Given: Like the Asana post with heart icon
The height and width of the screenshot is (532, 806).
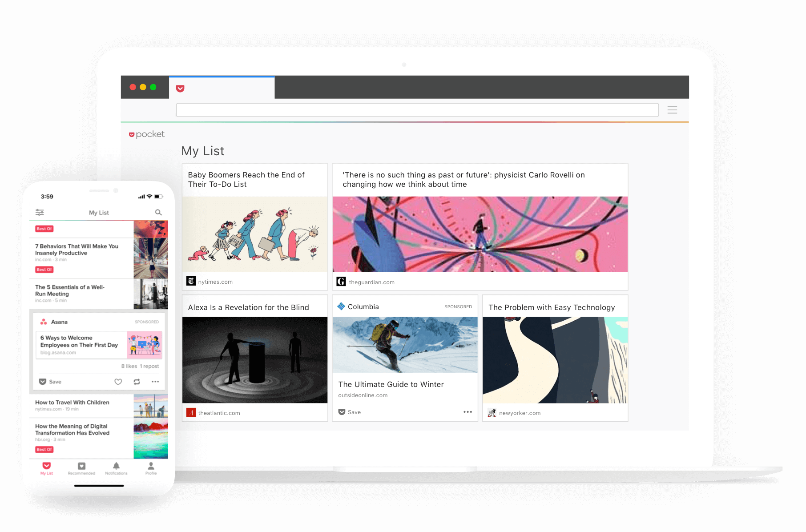Looking at the screenshot, I should pos(118,382).
